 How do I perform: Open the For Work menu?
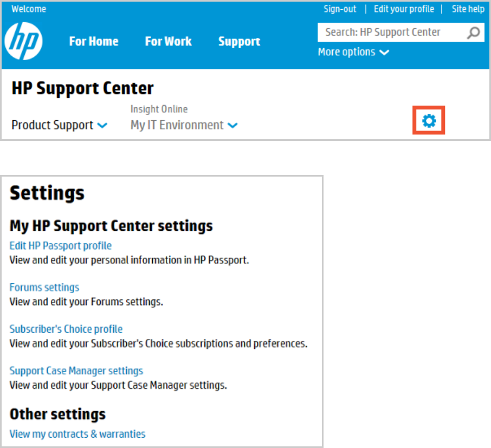pyautogui.click(x=168, y=42)
